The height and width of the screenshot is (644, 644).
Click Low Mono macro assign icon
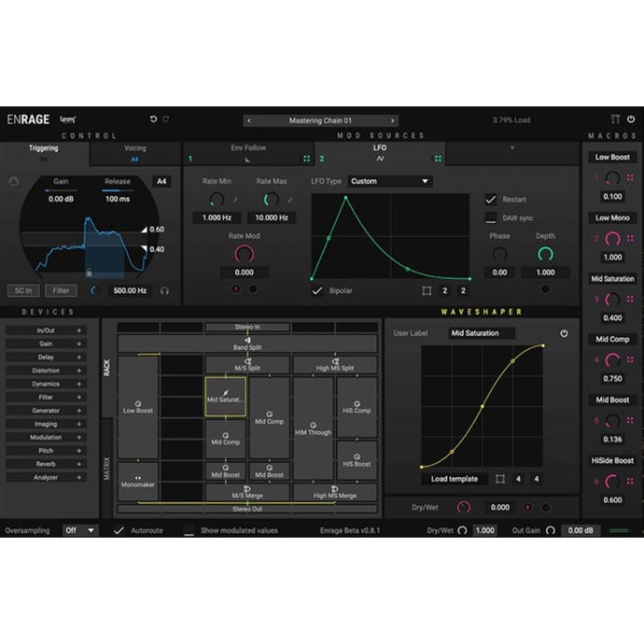pyautogui.click(x=630, y=239)
